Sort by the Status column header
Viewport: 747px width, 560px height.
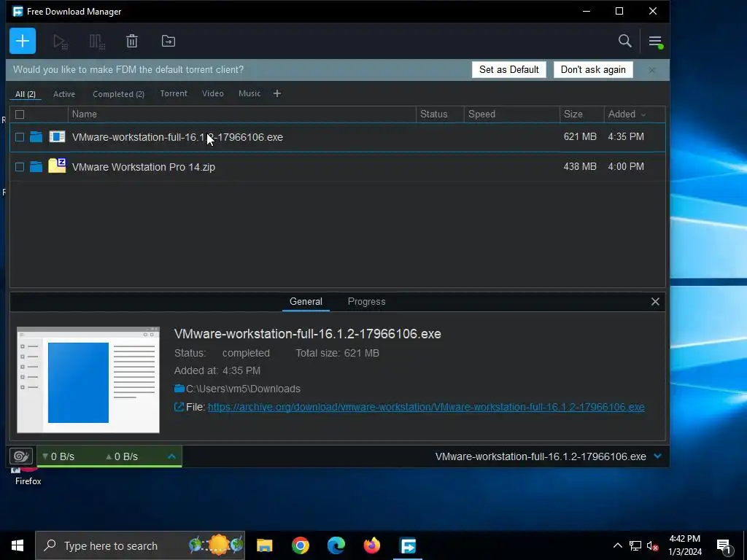[x=440, y=114]
